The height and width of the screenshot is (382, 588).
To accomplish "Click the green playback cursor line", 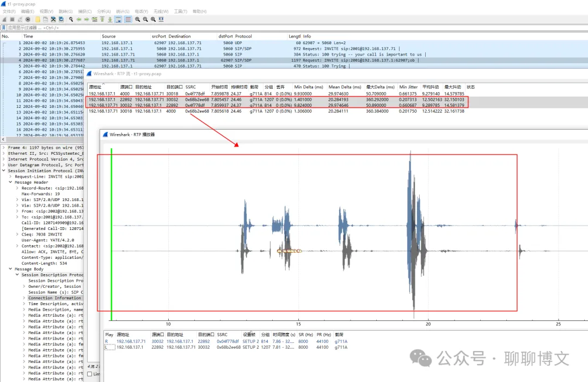I will tap(112, 234).
